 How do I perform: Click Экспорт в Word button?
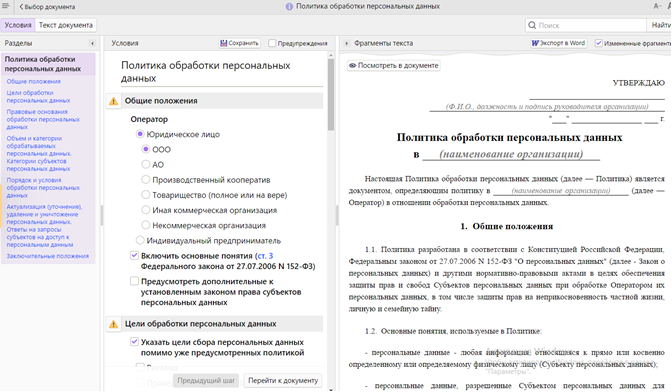(x=558, y=43)
